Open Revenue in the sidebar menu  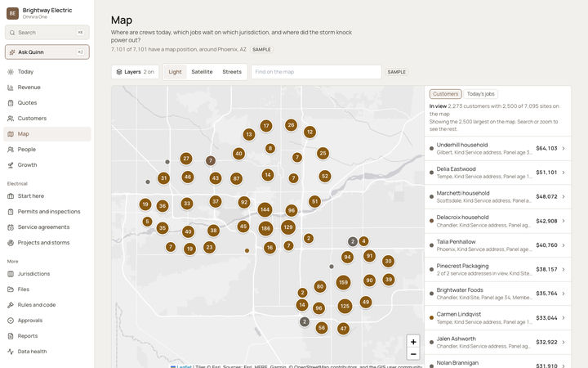(47, 88)
